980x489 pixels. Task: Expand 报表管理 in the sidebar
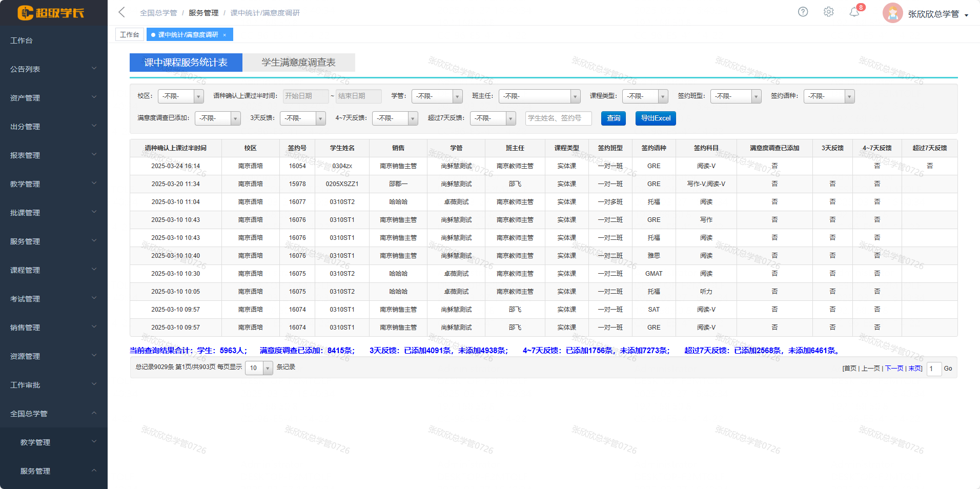coord(53,155)
